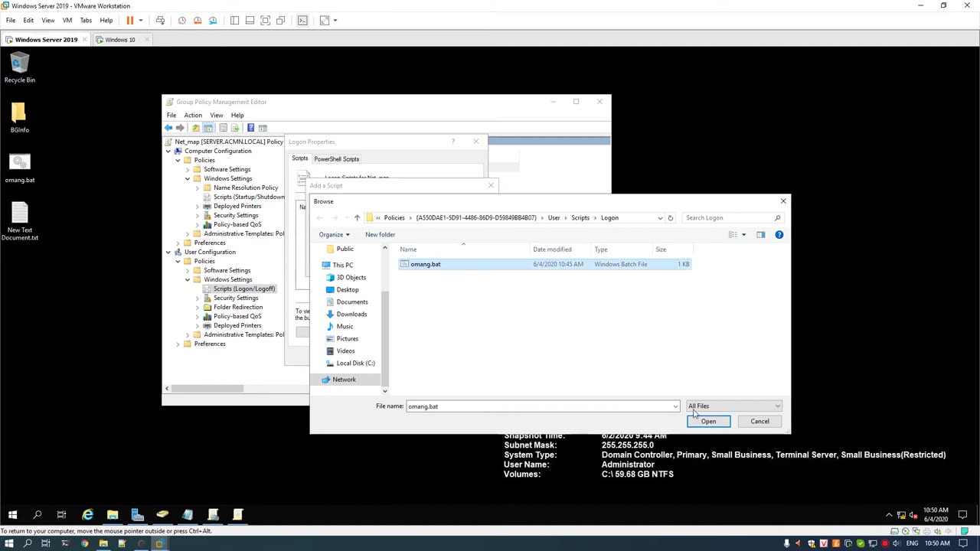Sort files by Name column
The height and width of the screenshot is (551, 980).
(464, 249)
